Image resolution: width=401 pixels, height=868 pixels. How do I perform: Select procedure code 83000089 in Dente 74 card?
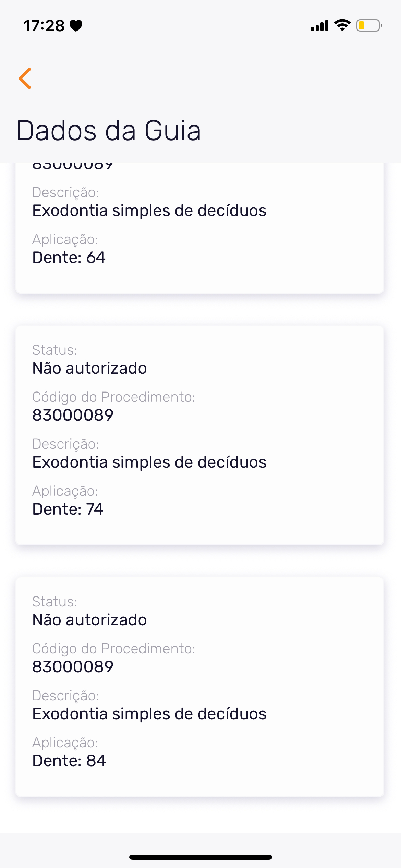(73, 415)
